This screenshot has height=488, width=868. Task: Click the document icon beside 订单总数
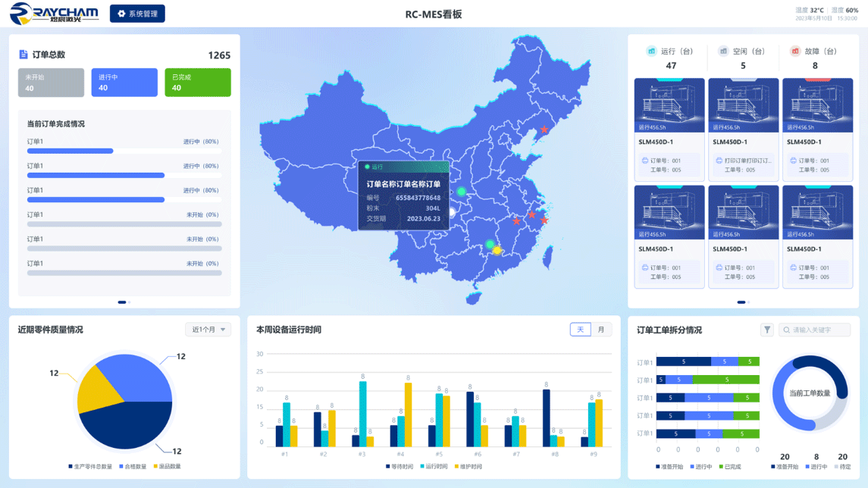coord(24,55)
